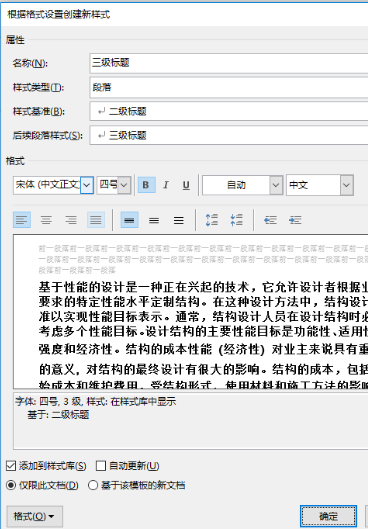Open 样式类型 combo box 段落
Screen dimensions: 368x529
(229, 87)
